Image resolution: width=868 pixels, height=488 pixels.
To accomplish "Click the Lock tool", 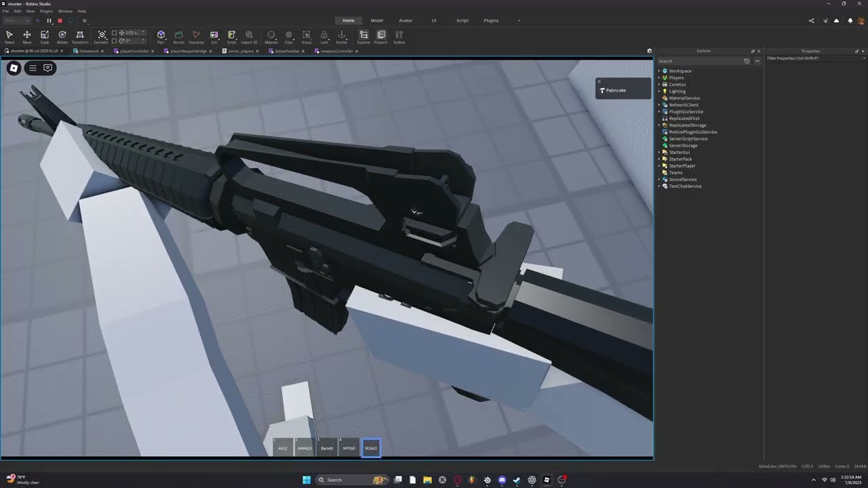I will (324, 37).
